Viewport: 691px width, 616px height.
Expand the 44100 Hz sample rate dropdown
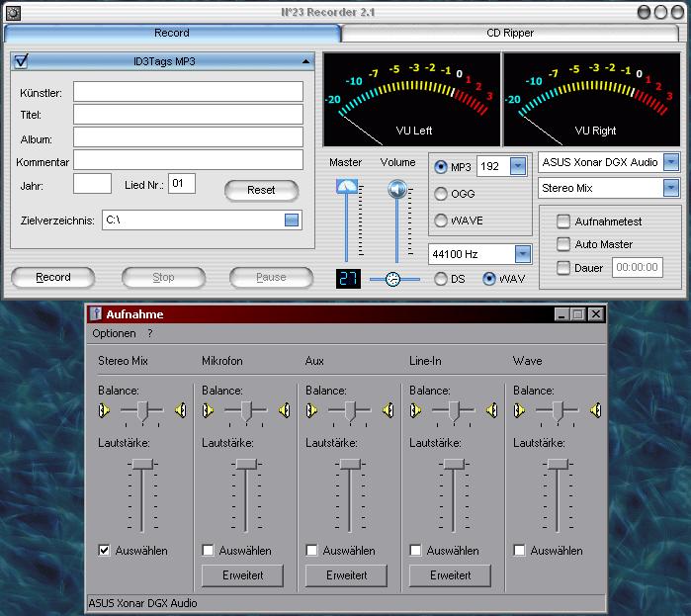coord(522,255)
